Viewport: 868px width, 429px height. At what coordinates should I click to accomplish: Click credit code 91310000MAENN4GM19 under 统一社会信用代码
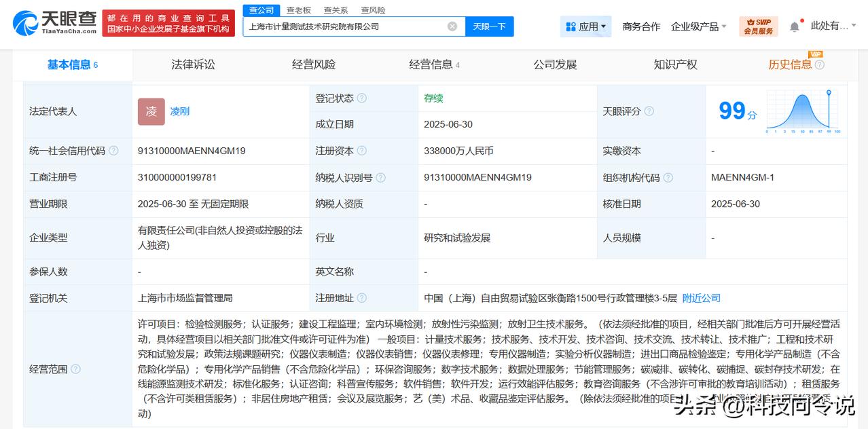click(x=192, y=151)
